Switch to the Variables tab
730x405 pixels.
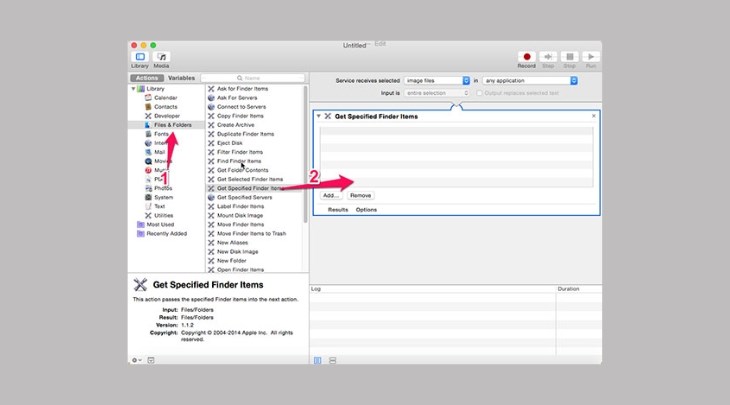(181, 77)
